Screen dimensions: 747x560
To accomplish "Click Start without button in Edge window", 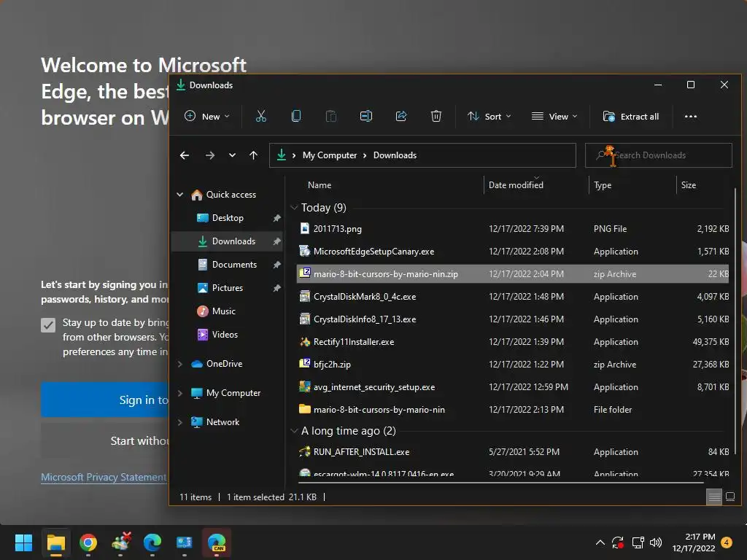I will point(105,441).
